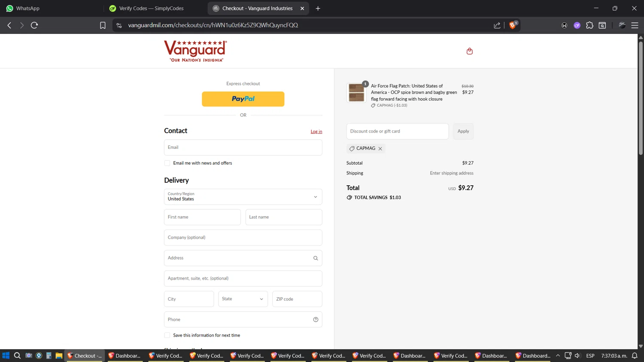Click the Log in link
Image resolution: width=644 pixels, height=362 pixels.
[316, 132]
